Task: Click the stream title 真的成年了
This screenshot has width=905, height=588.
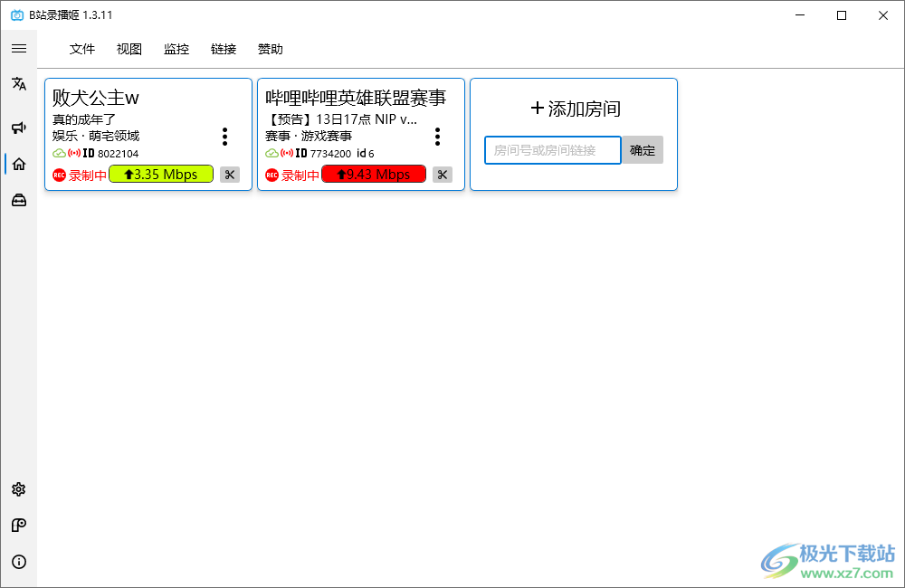Action: point(84,119)
